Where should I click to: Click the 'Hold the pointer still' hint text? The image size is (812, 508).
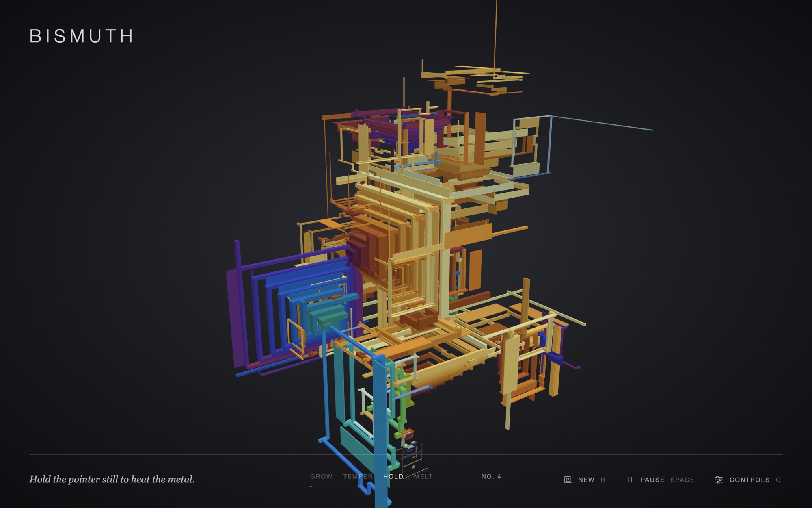coord(112,480)
